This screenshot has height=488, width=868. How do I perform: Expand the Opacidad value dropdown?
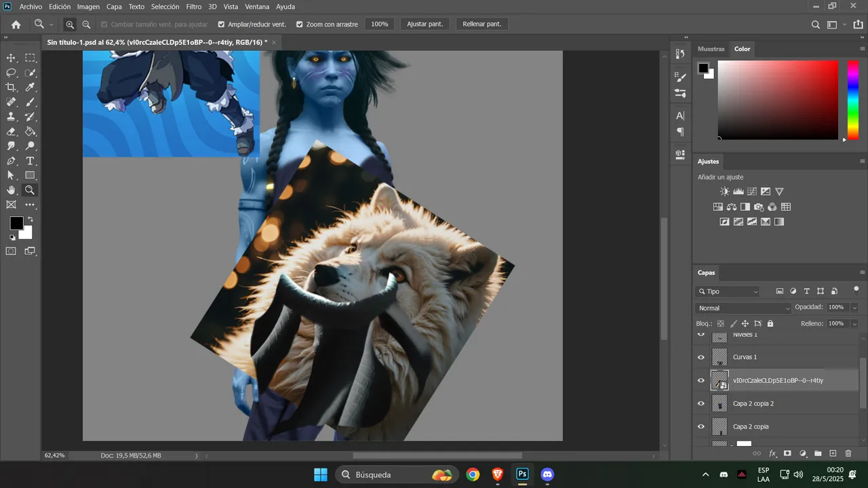coord(854,308)
